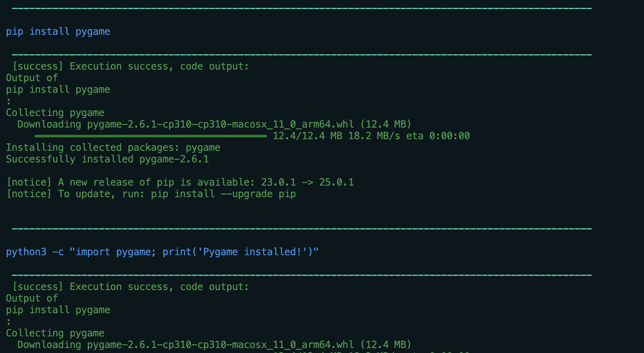Click the first 'Collecting pygame' line

[55, 113]
